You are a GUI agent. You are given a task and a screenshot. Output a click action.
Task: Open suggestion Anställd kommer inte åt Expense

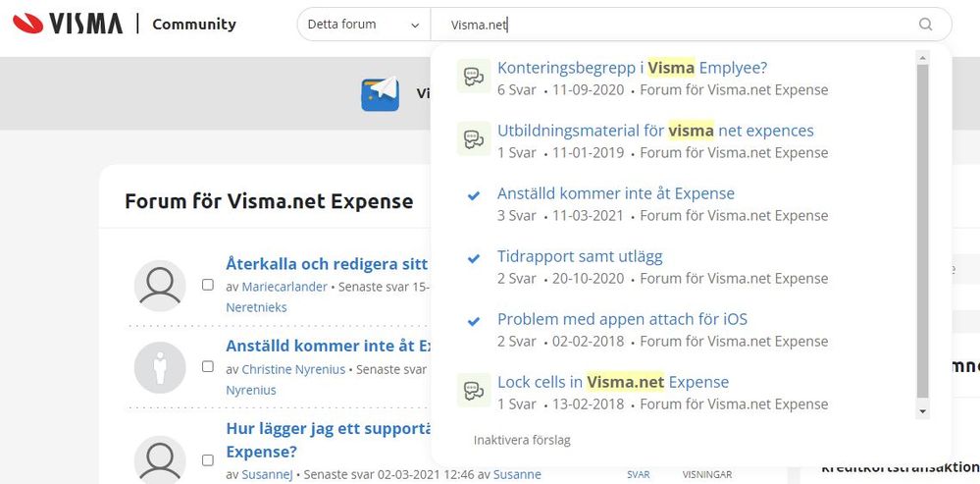coord(616,193)
